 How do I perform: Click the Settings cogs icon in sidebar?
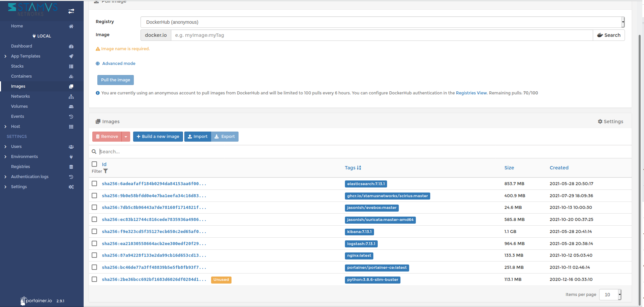point(71,187)
